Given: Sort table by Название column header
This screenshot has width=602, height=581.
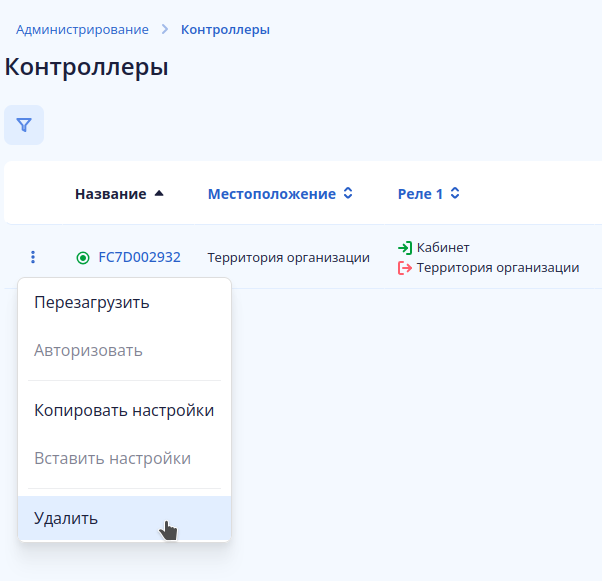Looking at the screenshot, I should (110, 194).
